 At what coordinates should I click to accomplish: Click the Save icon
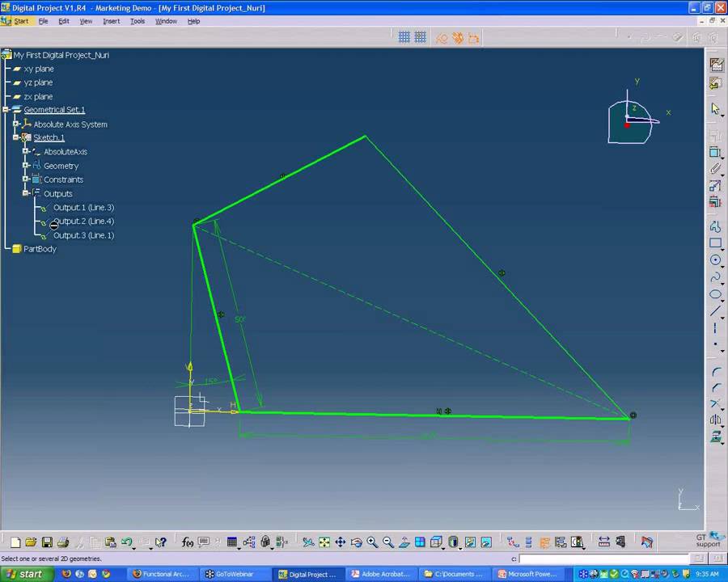[x=47, y=542]
